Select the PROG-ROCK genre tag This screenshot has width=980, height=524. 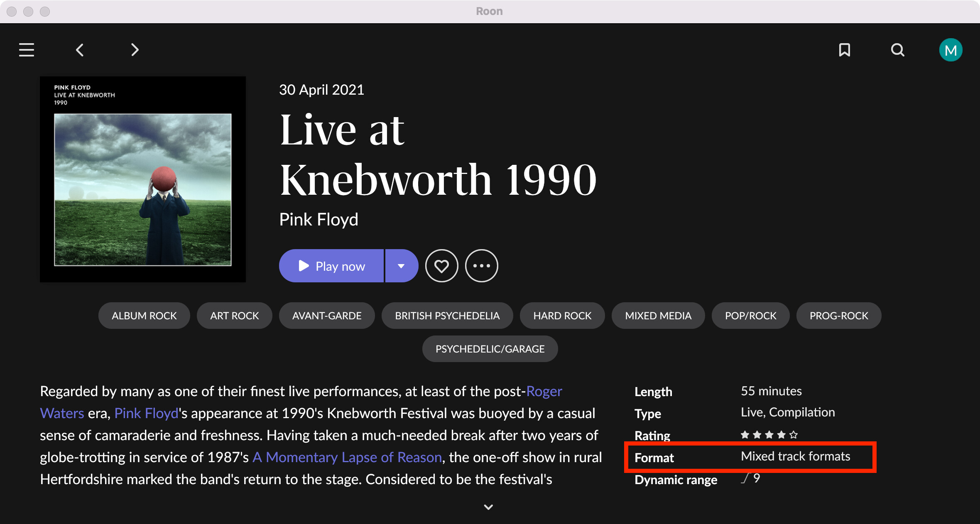839,316
